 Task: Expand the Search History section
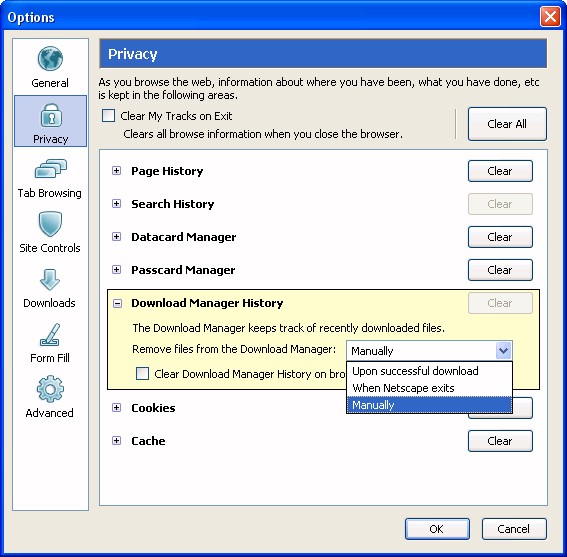116,204
